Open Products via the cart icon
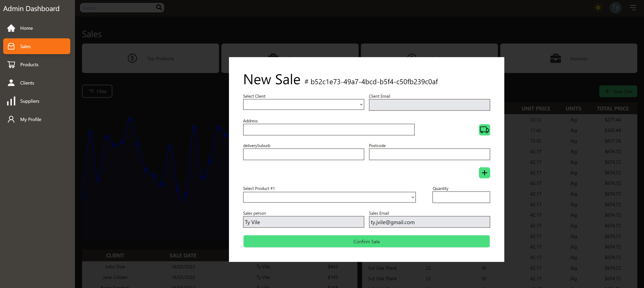 [x=11, y=64]
